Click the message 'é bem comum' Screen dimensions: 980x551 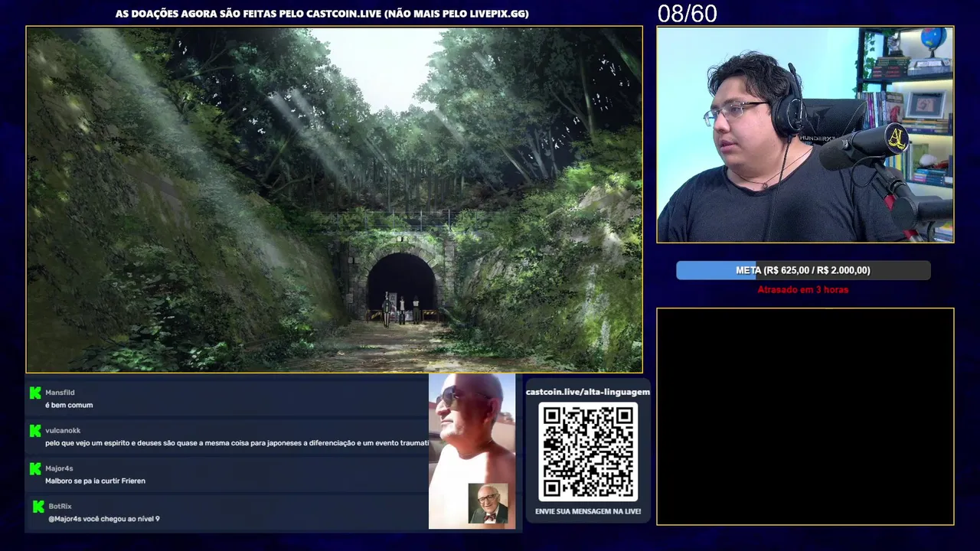pyautogui.click(x=69, y=406)
